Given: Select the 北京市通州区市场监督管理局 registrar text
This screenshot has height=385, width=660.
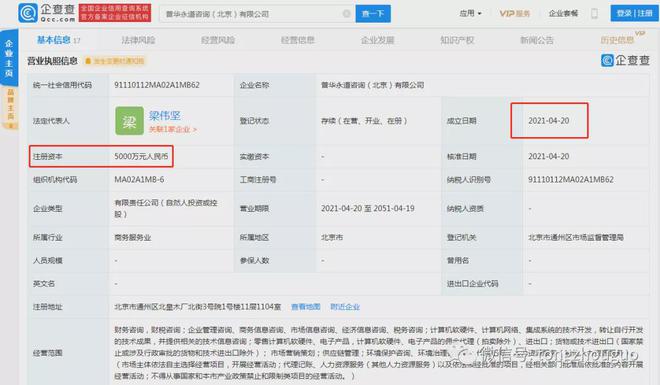Looking at the screenshot, I should coord(576,237).
